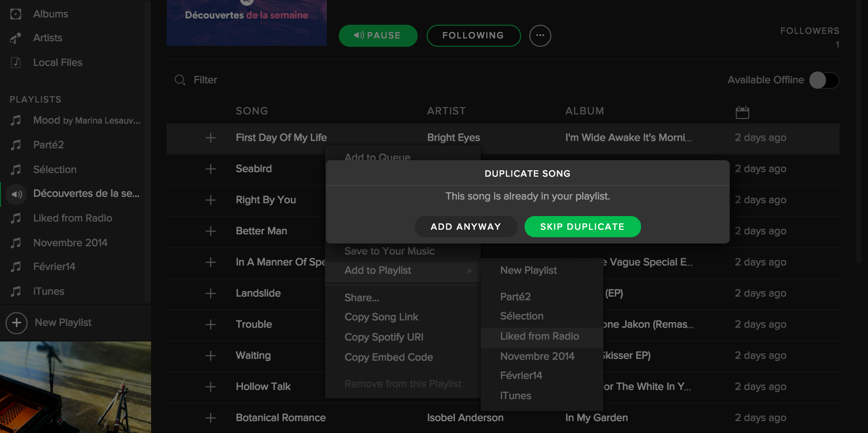Toggle the FOLLOWING button to unfollow

tap(473, 36)
